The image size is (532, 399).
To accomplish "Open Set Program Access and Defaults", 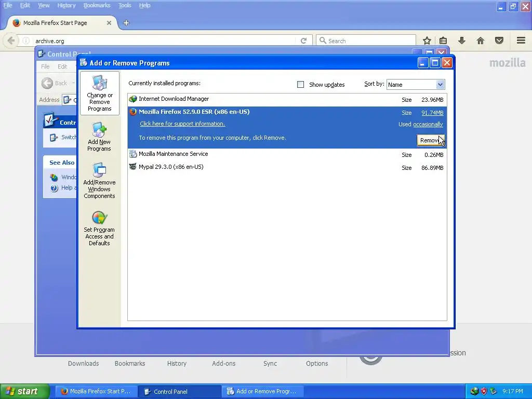I will pos(99,229).
